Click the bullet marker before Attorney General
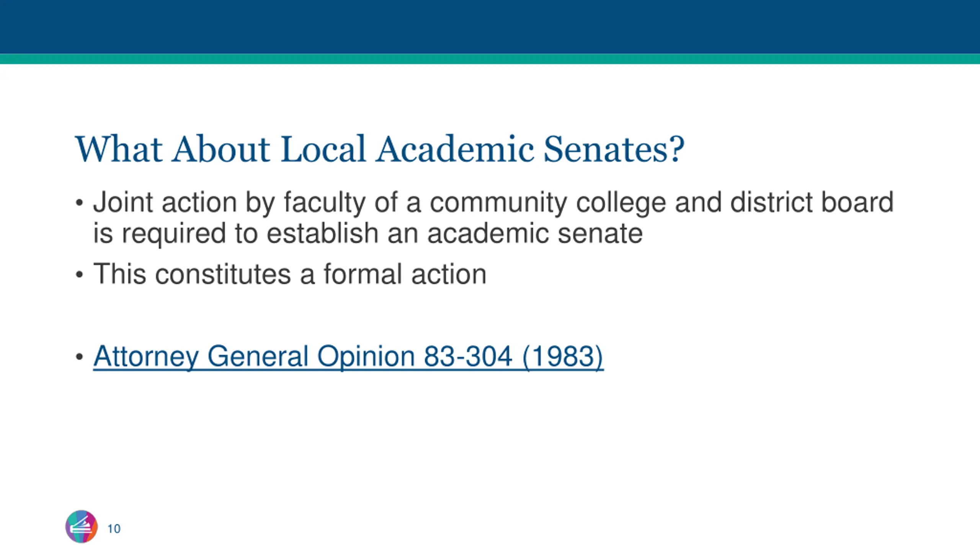 tap(79, 357)
